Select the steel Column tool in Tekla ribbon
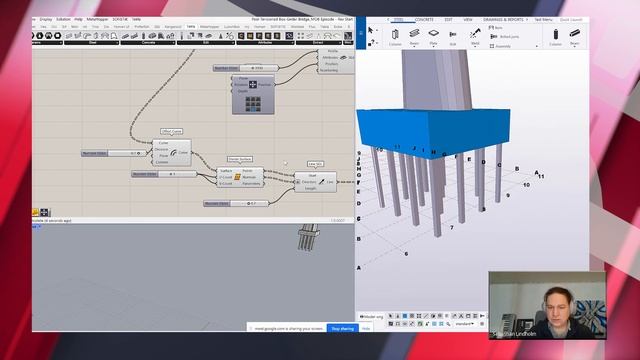The image size is (640, 360). (x=395, y=37)
